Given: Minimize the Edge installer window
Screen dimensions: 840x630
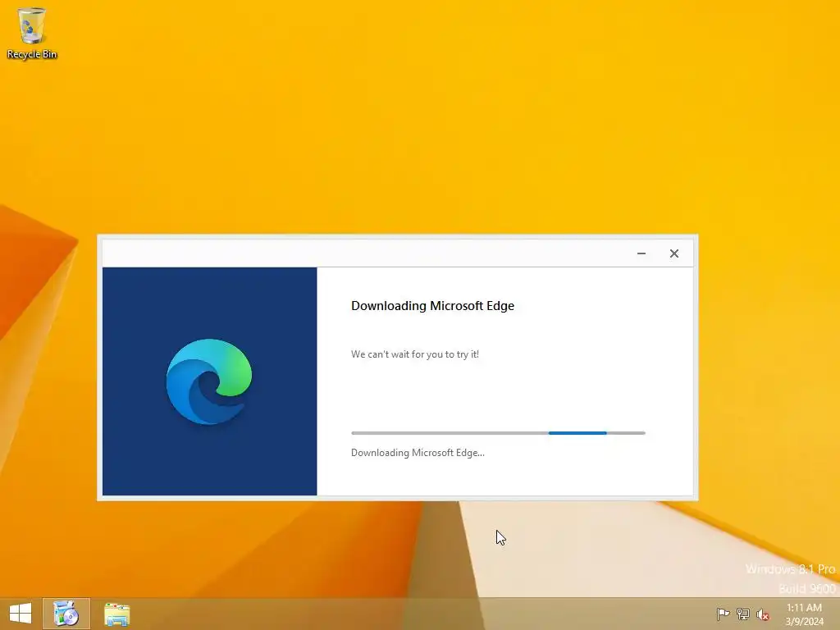Looking at the screenshot, I should 641,253.
